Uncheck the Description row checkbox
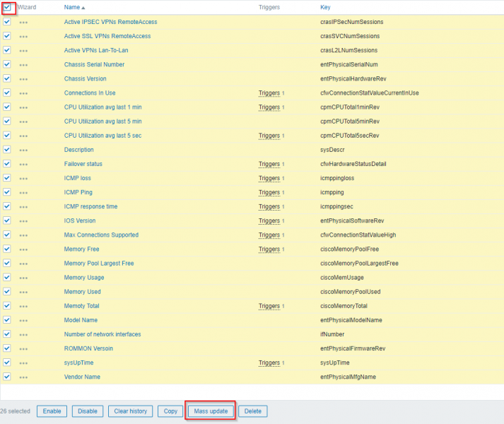The width and height of the screenshot is (504, 424). [7, 150]
